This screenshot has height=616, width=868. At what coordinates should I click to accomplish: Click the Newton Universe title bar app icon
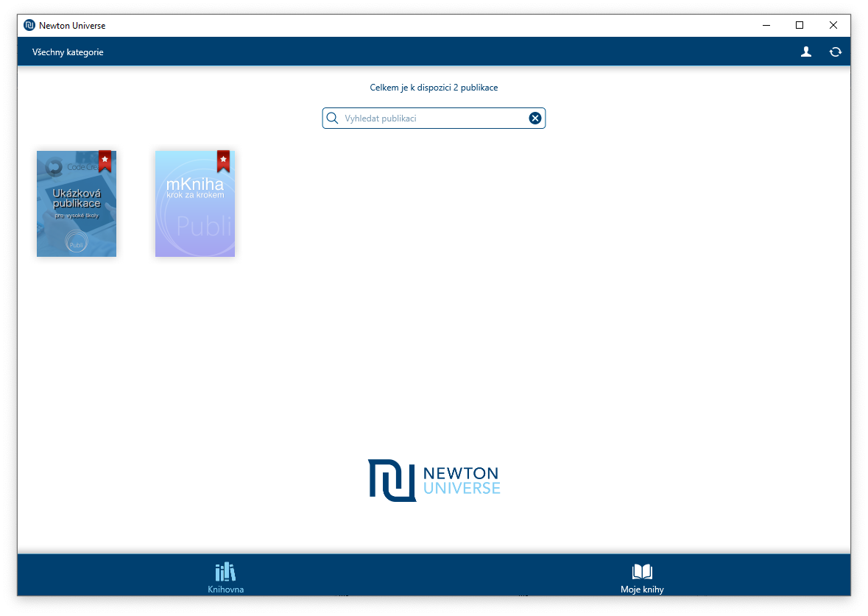point(29,26)
